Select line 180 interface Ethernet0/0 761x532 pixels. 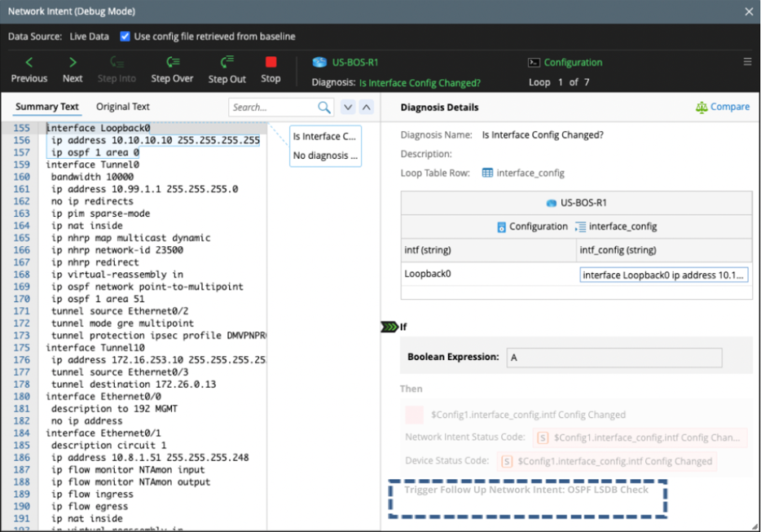[x=103, y=397]
